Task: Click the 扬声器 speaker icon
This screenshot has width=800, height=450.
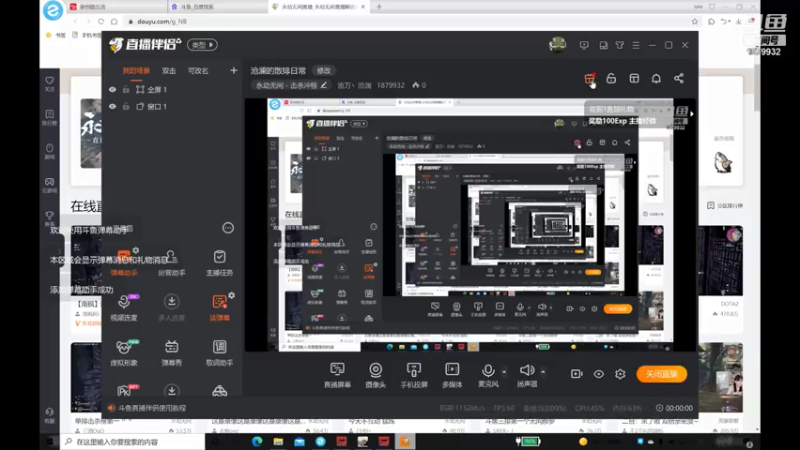Action: pos(527,370)
